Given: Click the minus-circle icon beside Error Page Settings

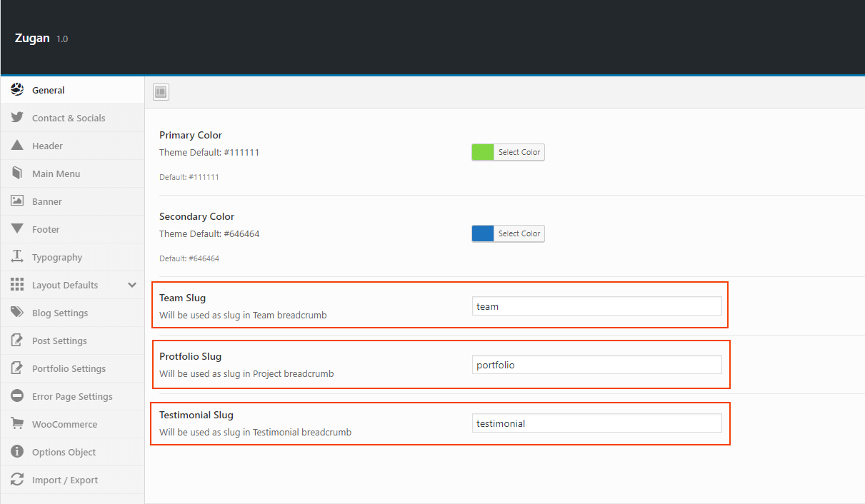Looking at the screenshot, I should click(17, 396).
